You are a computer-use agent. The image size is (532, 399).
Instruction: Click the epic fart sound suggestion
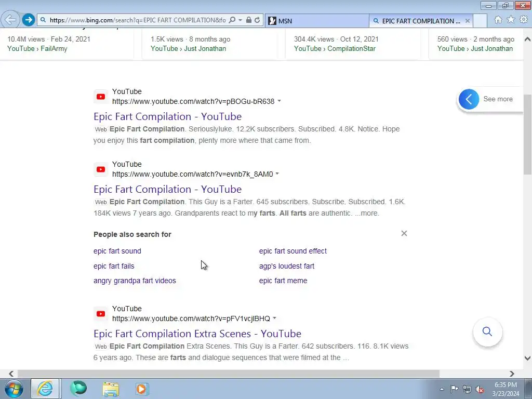click(117, 251)
